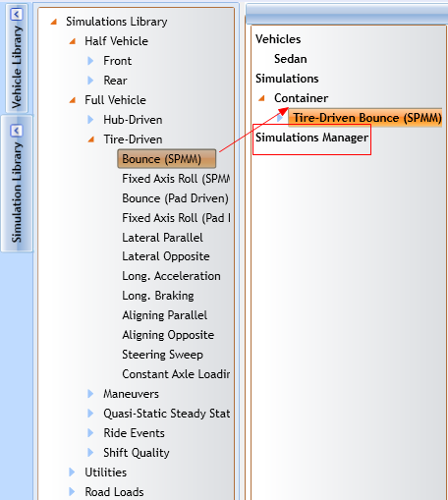Viewport: 448px width, 500px height.
Task: Select the Hub-Driven tree item
Action: pyautogui.click(x=133, y=120)
